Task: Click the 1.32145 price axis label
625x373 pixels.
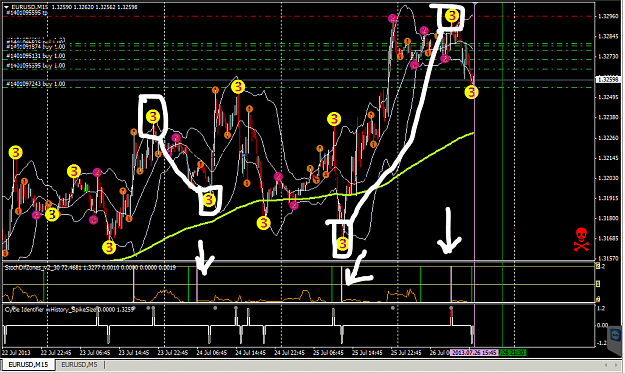Action: (608, 158)
